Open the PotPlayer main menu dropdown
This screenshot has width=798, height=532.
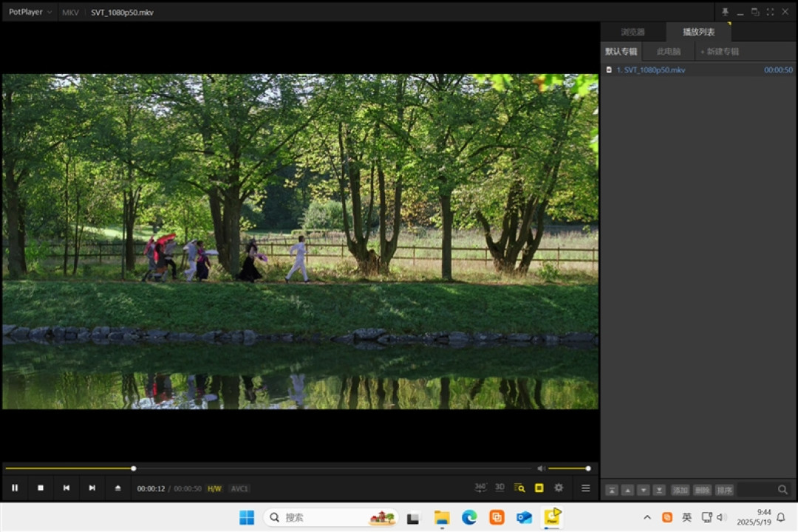tap(30, 12)
